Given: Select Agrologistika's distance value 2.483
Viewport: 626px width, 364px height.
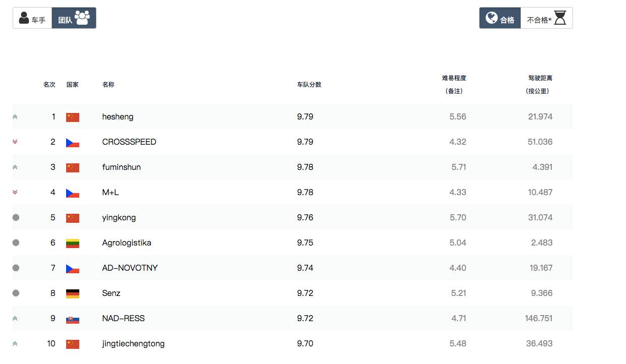Looking at the screenshot, I should pyautogui.click(x=542, y=242).
